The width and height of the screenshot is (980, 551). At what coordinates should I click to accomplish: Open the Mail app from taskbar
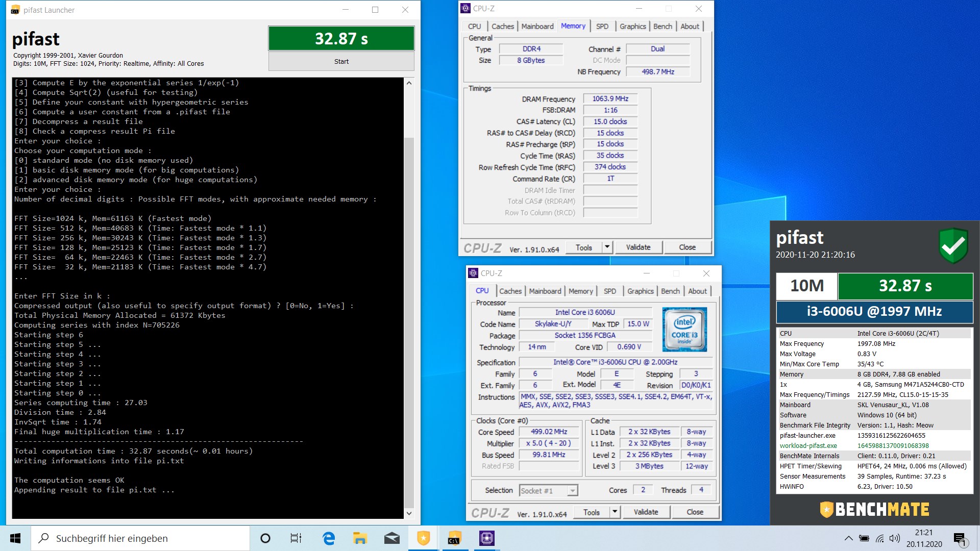click(x=391, y=538)
